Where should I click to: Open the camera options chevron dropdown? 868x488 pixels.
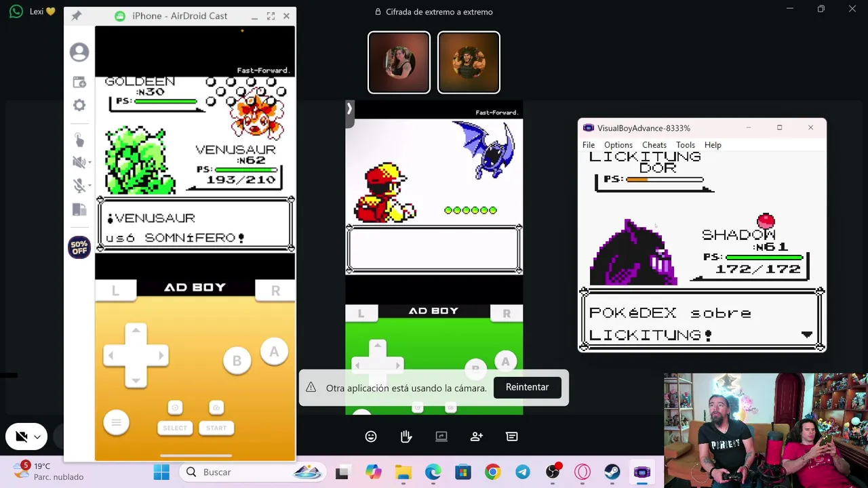[x=37, y=437]
